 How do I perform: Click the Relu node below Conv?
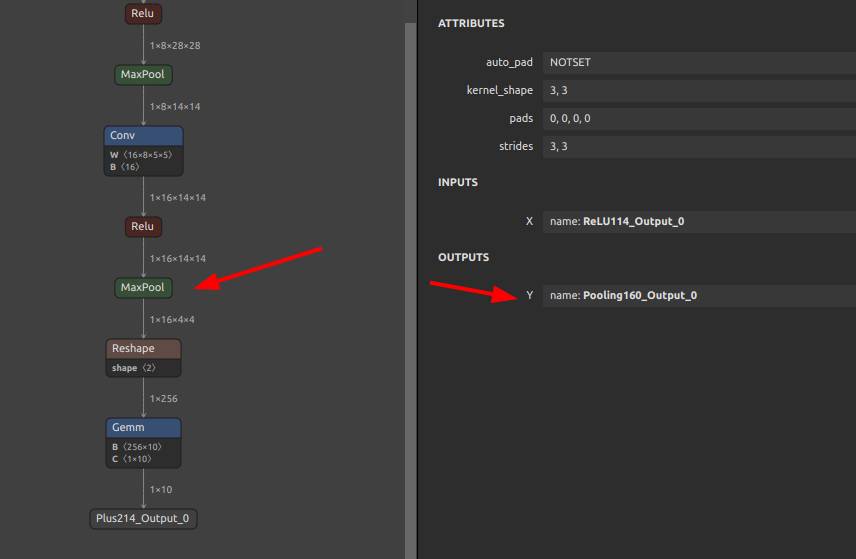point(143,226)
